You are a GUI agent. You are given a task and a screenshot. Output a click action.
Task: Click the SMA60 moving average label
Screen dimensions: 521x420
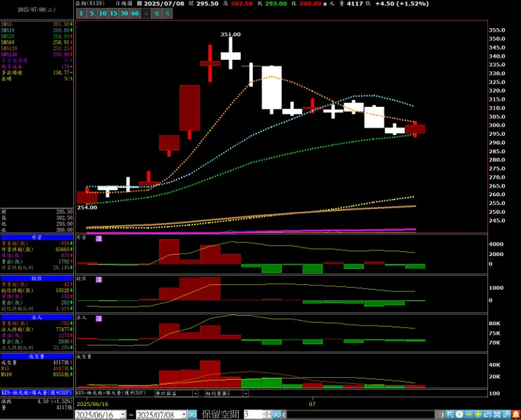tap(8, 42)
